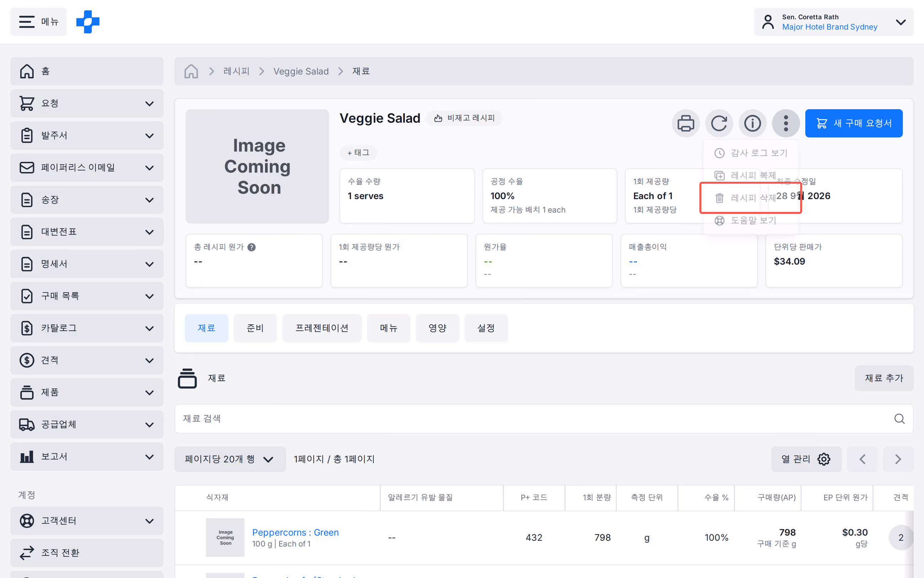Click help icon beside 총 레시피 원가

(251, 247)
